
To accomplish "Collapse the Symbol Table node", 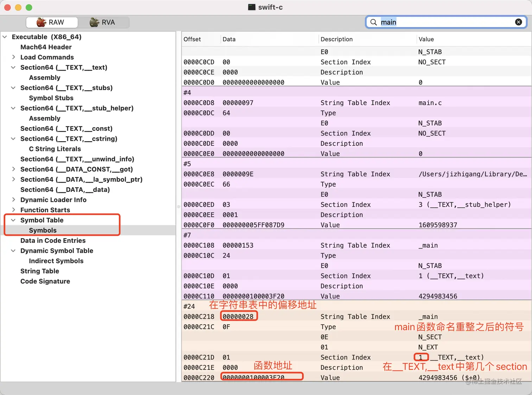I will (13, 220).
